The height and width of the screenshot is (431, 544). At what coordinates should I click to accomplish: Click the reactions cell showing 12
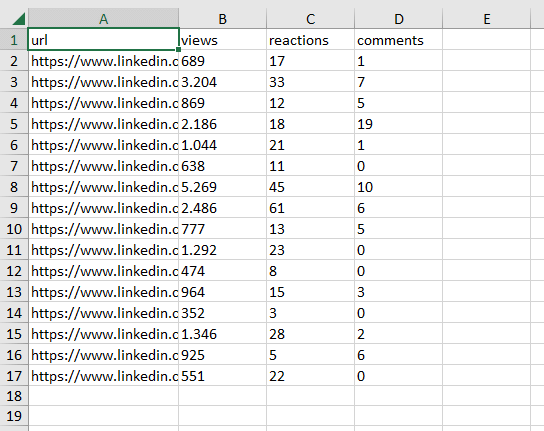pyautogui.click(x=311, y=103)
